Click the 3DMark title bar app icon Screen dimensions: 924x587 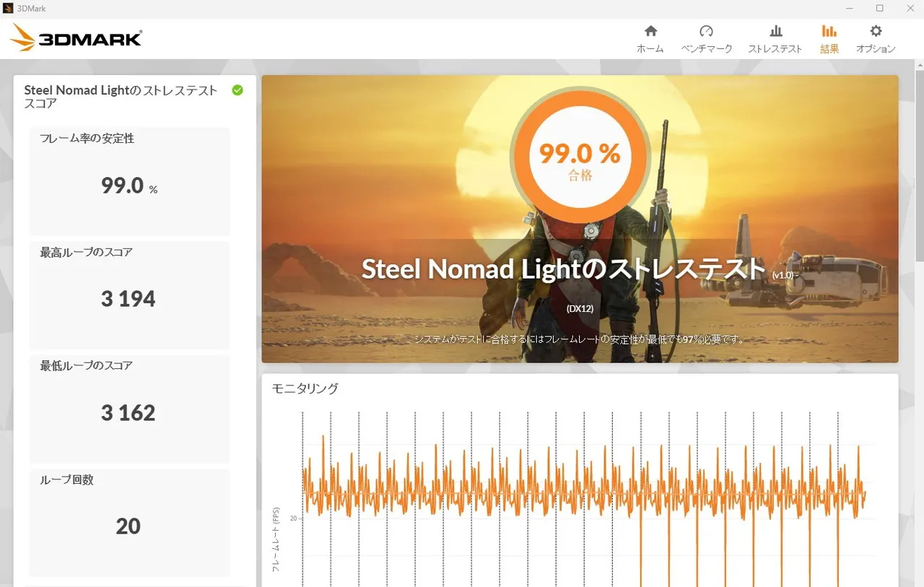pos(8,9)
